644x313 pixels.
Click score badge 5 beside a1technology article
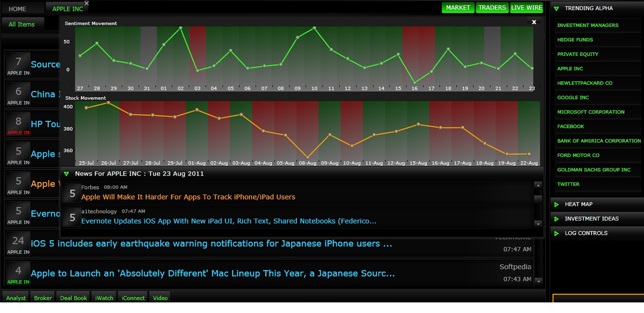pos(72,218)
